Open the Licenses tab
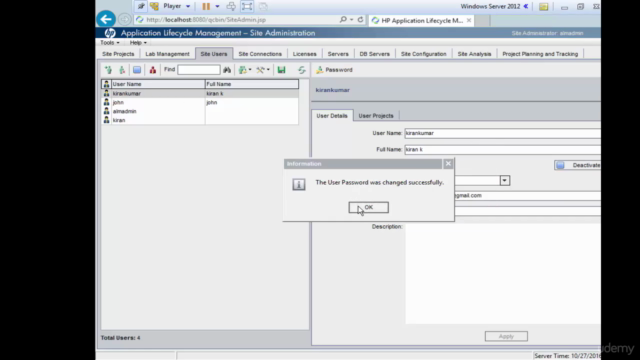Viewport: 640px width, 360px height. pos(304,54)
